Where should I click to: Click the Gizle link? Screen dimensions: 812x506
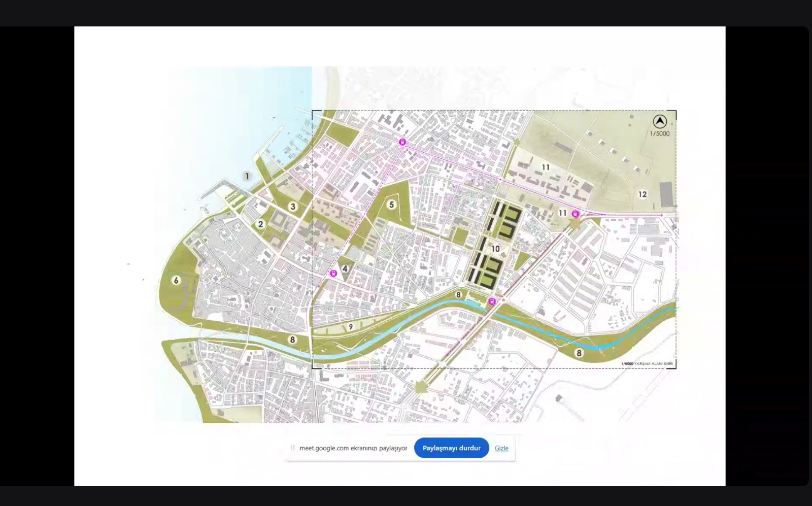[501, 448]
